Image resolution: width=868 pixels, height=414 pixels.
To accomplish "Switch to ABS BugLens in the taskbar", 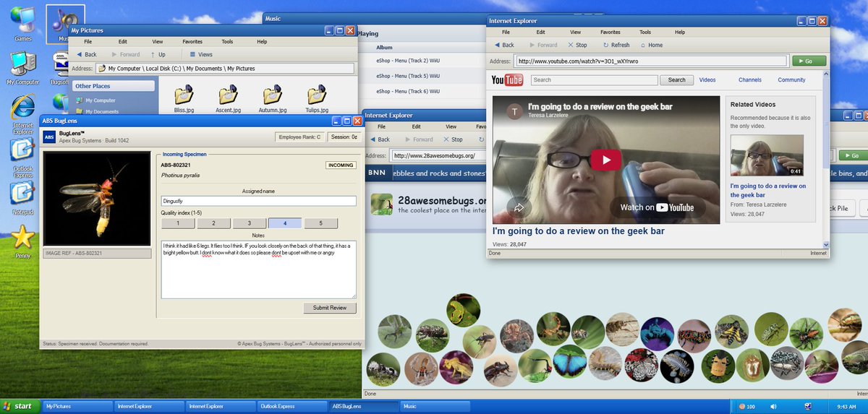I will click(364, 406).
